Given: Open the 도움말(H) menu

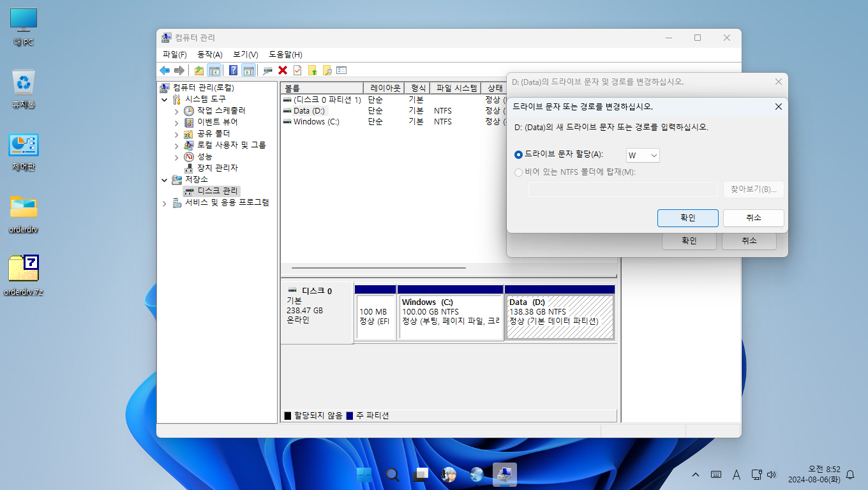Looking at the screenshot, I should (x=285, y=55).
